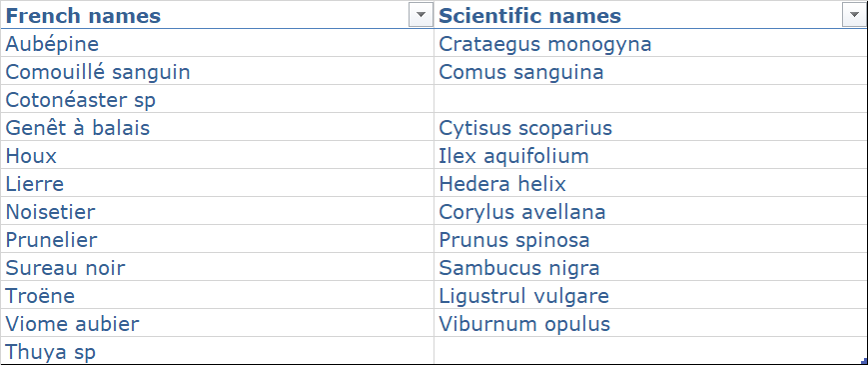Click the Prunus spinosa cell
Image resolution: width=868 pixels, height=365 pixels.
(651, 239)
